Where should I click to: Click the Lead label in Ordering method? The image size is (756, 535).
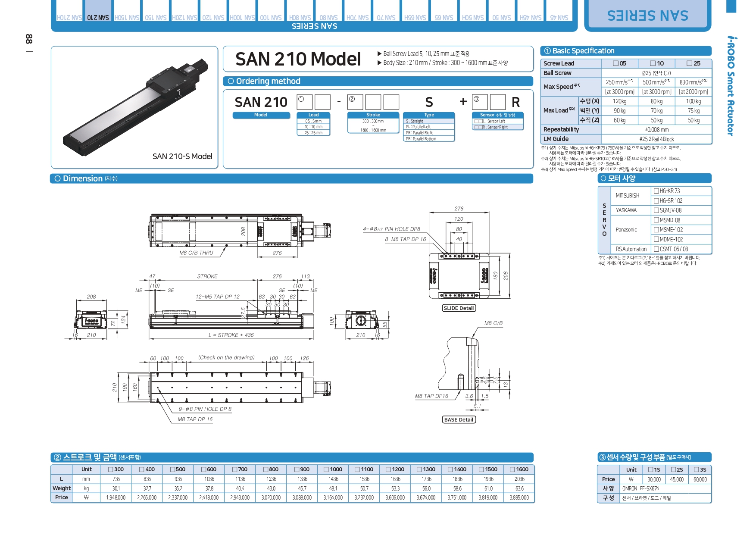coord(313,115)
